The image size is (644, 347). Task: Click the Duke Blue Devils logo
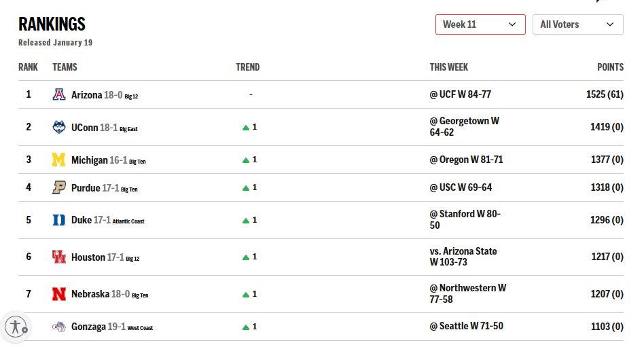pos(59,220)
